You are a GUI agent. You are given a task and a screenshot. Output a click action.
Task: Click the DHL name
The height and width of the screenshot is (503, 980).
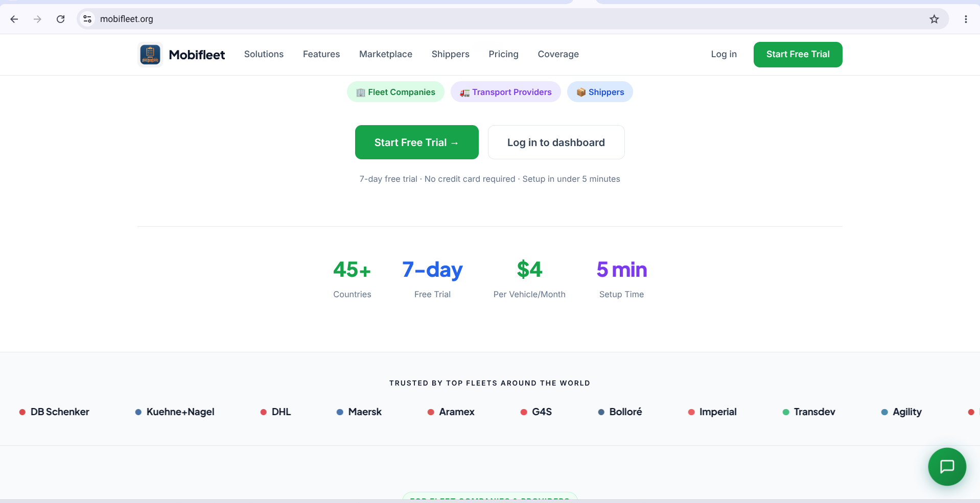[281, 412]
